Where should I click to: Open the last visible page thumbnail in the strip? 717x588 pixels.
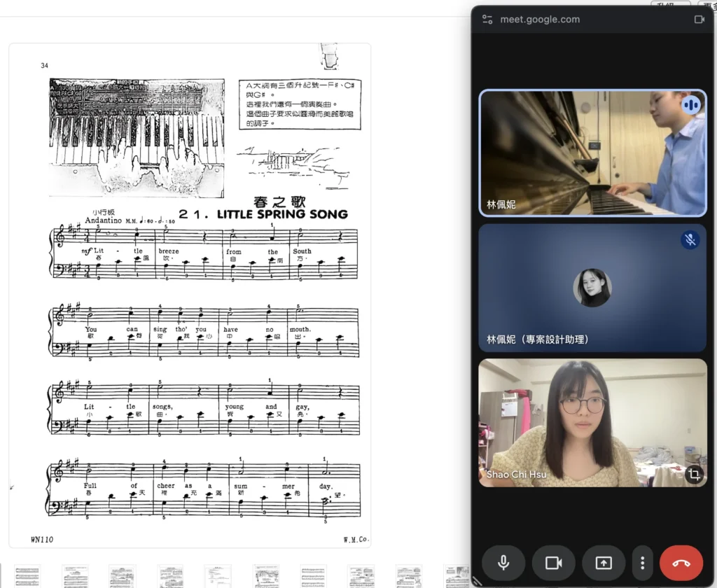457,576
